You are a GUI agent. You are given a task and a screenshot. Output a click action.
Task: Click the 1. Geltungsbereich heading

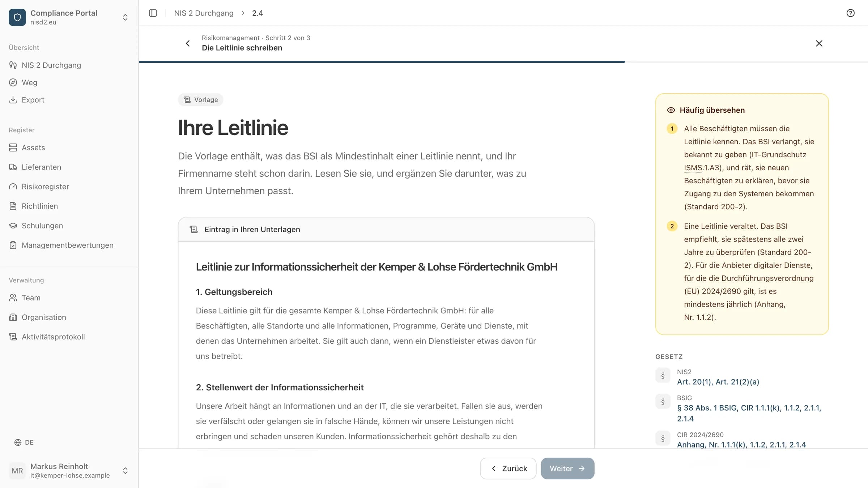point(234,292)
